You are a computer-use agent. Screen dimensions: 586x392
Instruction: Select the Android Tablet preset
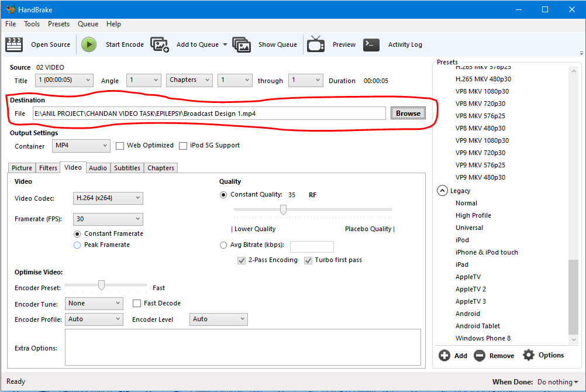[x=478, y=326]
